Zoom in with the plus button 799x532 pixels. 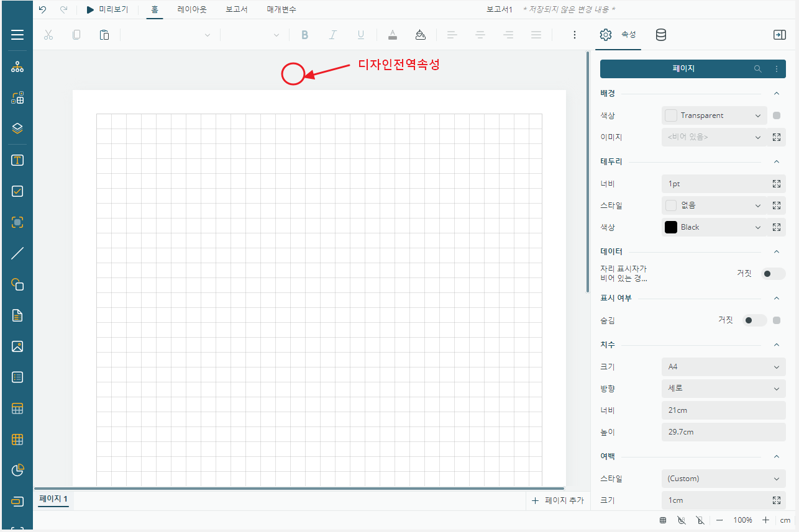[765, 520]
